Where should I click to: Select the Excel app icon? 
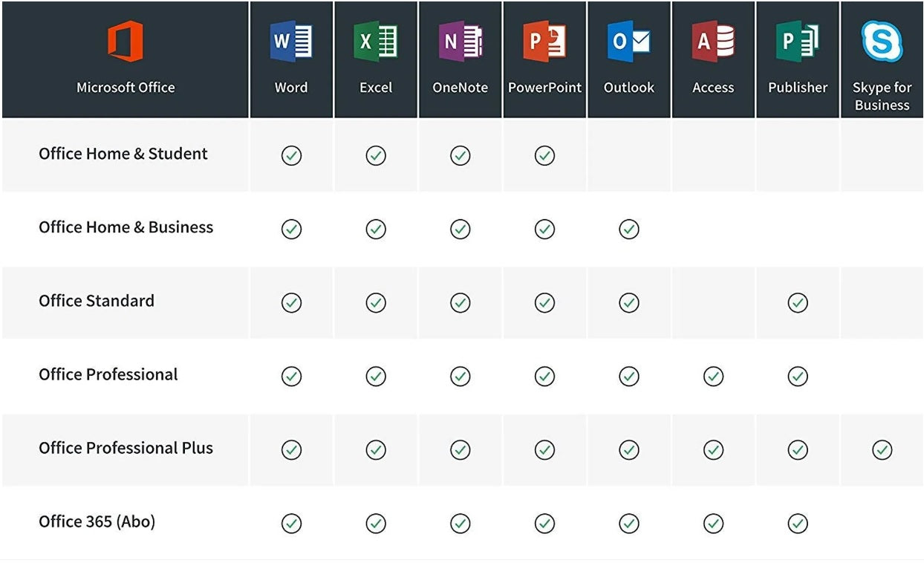pyautogui.click(x=376, y=41)
